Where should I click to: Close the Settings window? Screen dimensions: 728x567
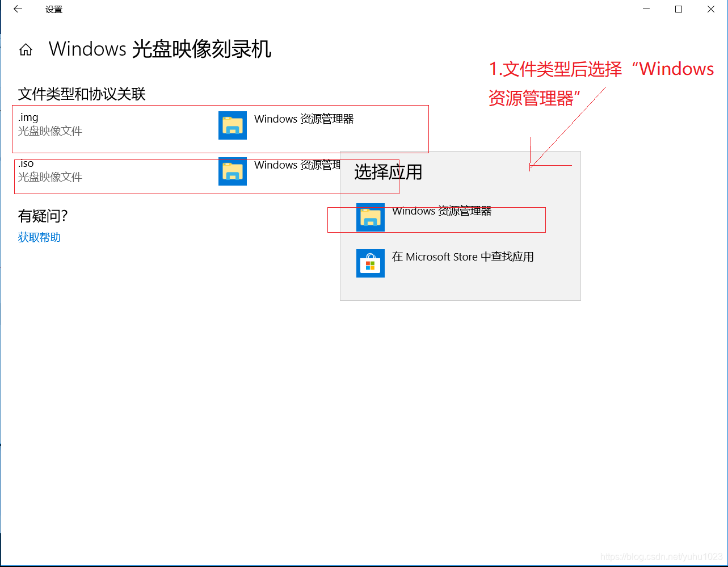[711, 9]
